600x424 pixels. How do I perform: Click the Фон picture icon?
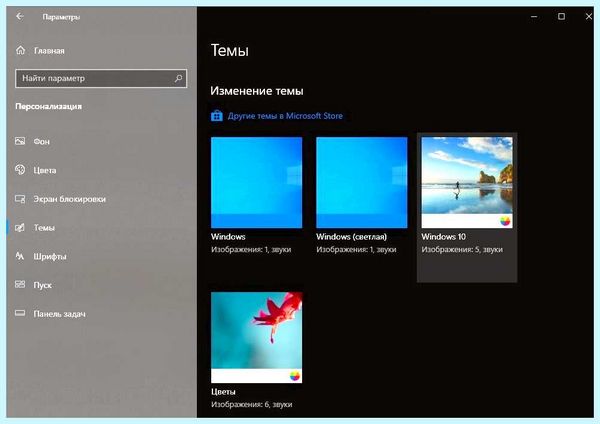[x=20, y=141]
